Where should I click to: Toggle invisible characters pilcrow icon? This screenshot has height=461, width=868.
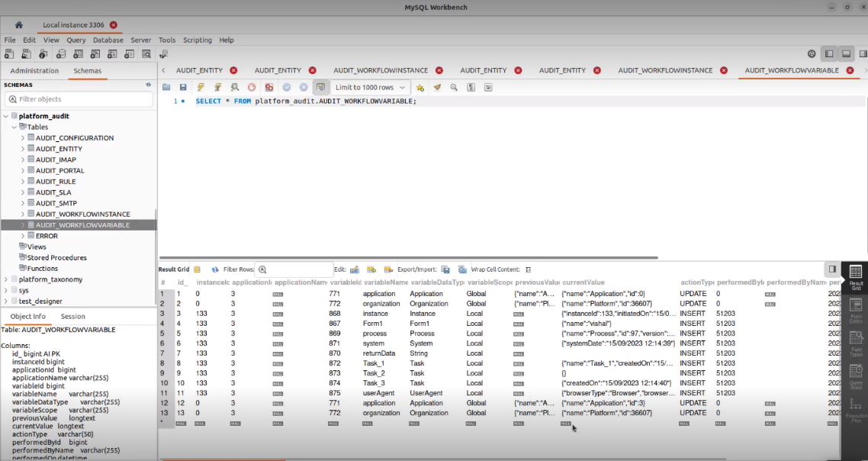(471, 88)
